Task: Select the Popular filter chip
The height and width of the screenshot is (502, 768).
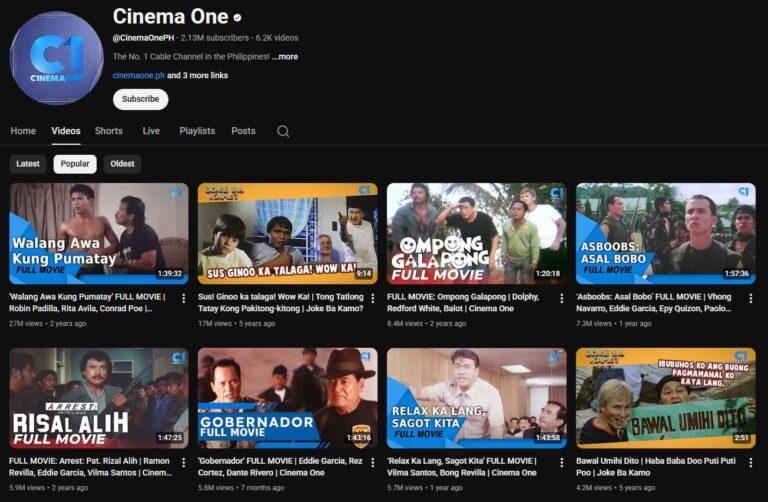Action: [x=75, y=164]
